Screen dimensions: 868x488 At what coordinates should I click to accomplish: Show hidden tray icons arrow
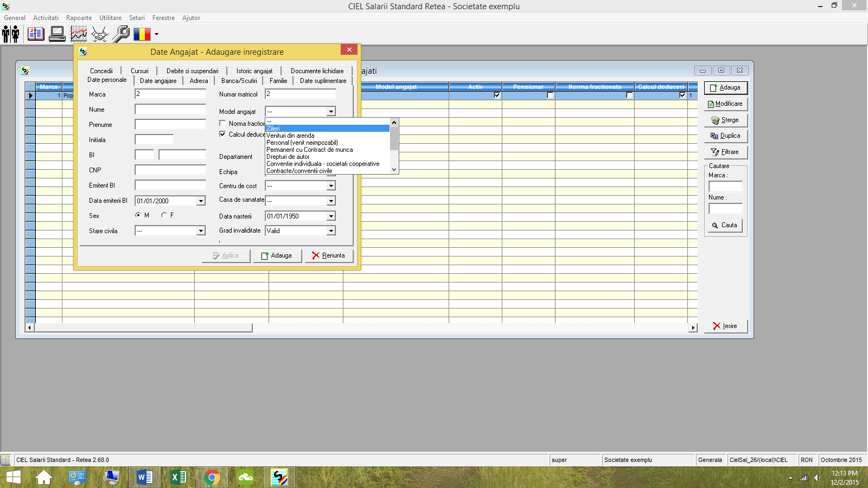coord(790,478)
